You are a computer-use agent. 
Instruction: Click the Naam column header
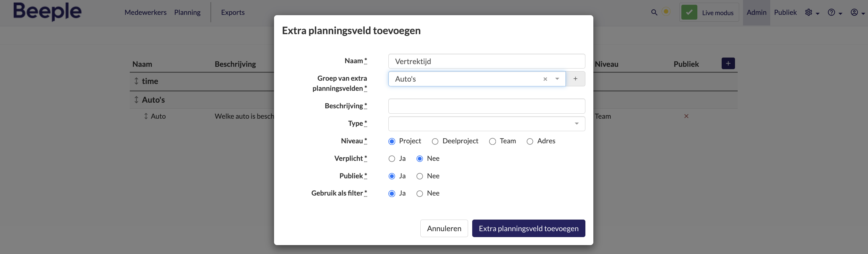pyautogui.click(x=142, y=64)
